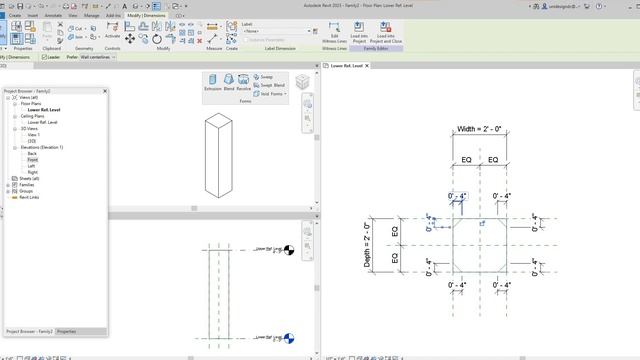Expand the Groups tree node
Screen dimensions: 640x360
point(8,191)
